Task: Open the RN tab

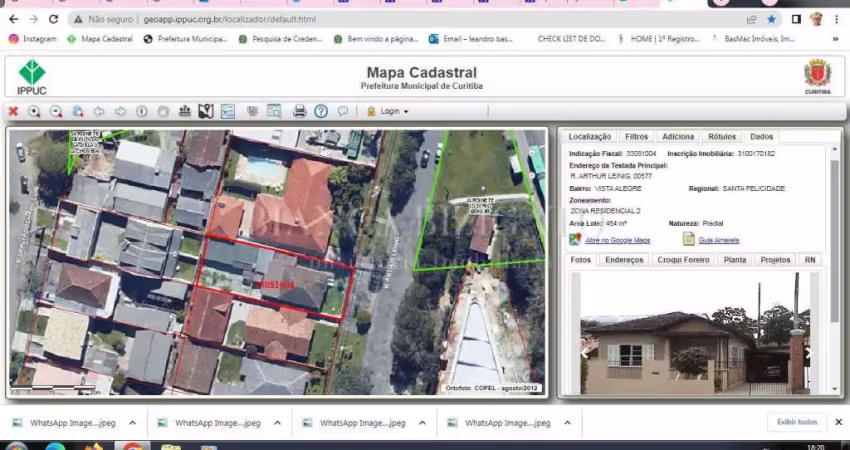Action: [810, 260]
